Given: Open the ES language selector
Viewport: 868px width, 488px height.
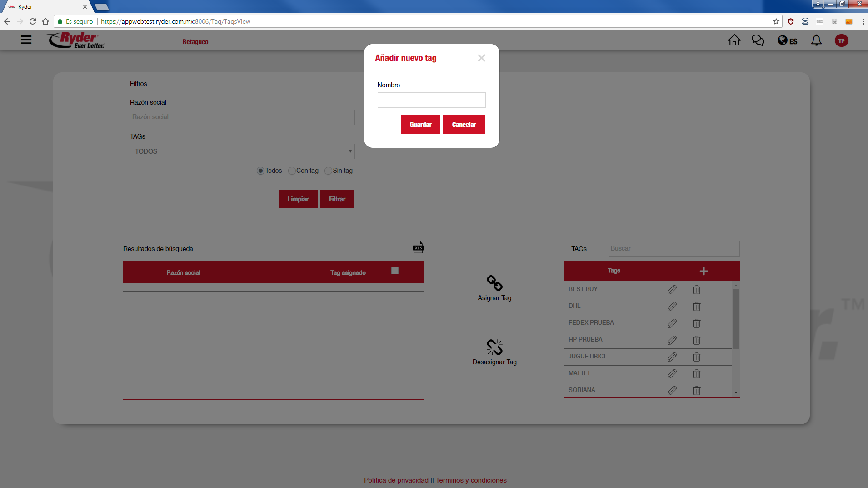Looking at the screenshot, I should point(787,41).
